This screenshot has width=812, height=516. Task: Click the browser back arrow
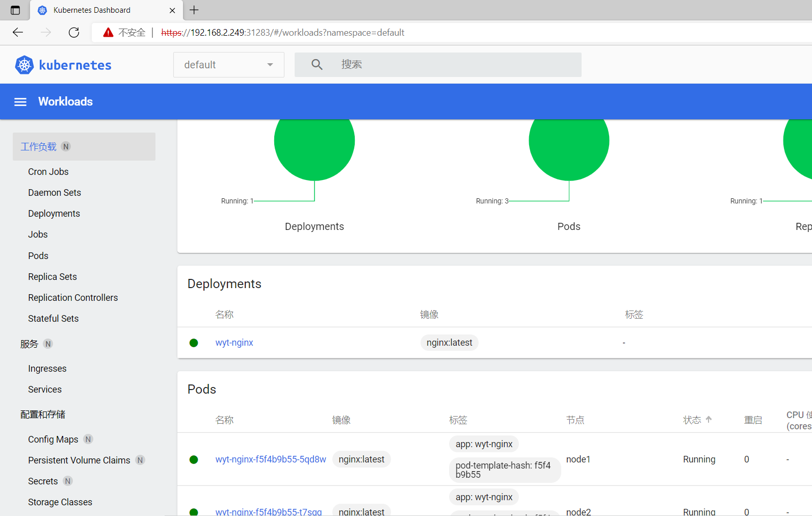click(18, 33)
